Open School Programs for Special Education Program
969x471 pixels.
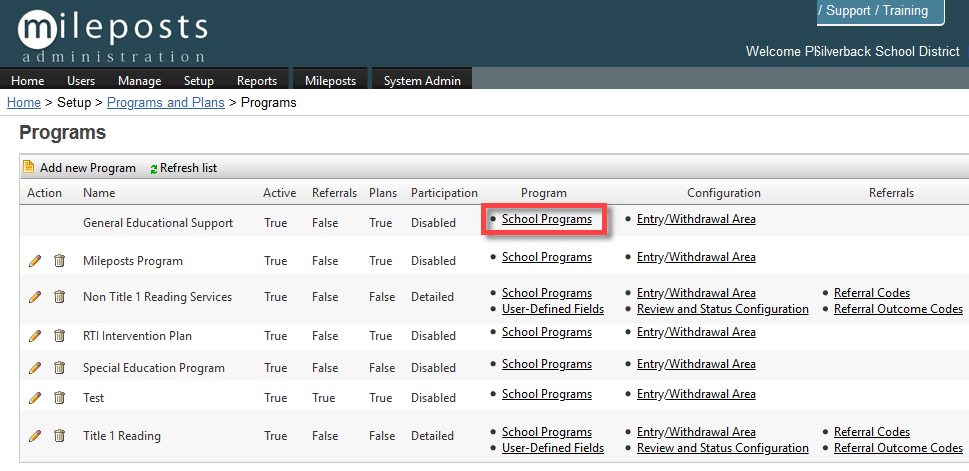(547, 364)
